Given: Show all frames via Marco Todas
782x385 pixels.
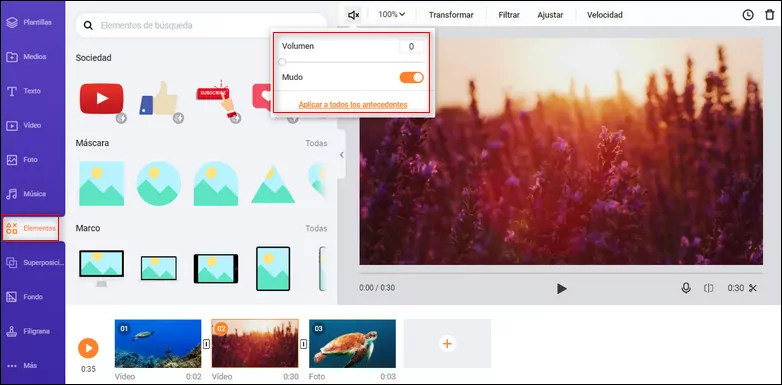Looking at the screenshot, I should 316,228.
